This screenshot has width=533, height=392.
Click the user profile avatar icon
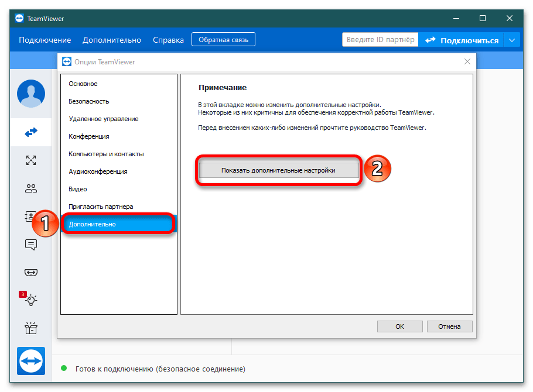pos(31,94)
